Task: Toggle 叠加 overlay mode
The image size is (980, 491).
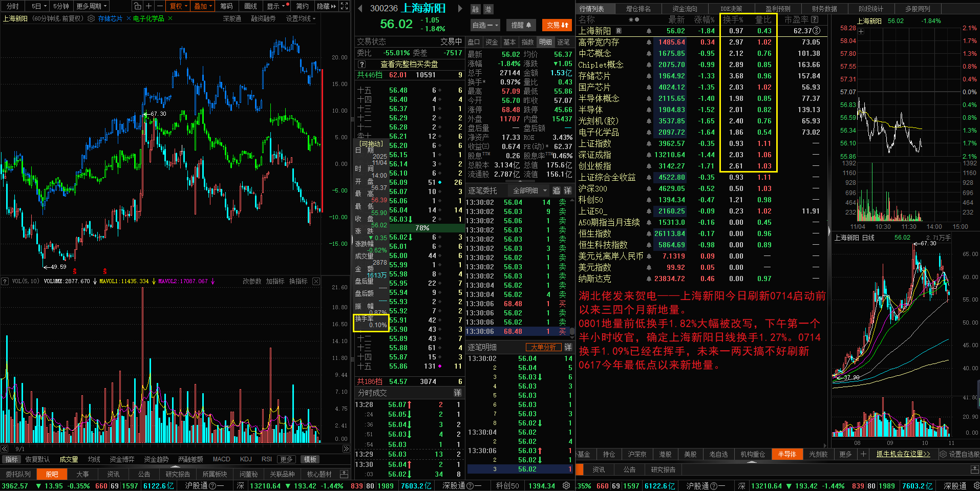Action: 203,6
